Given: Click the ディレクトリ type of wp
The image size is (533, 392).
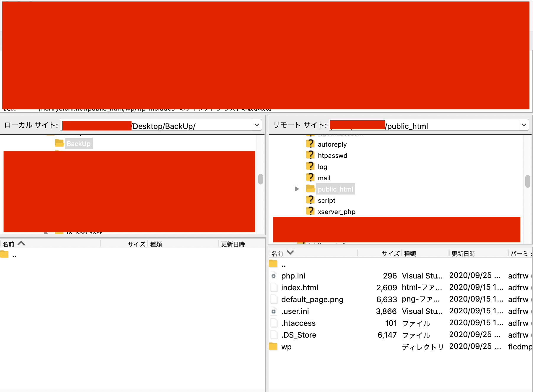Looking at the screenshot, I should pyautogui.click(x=423, y=347).
